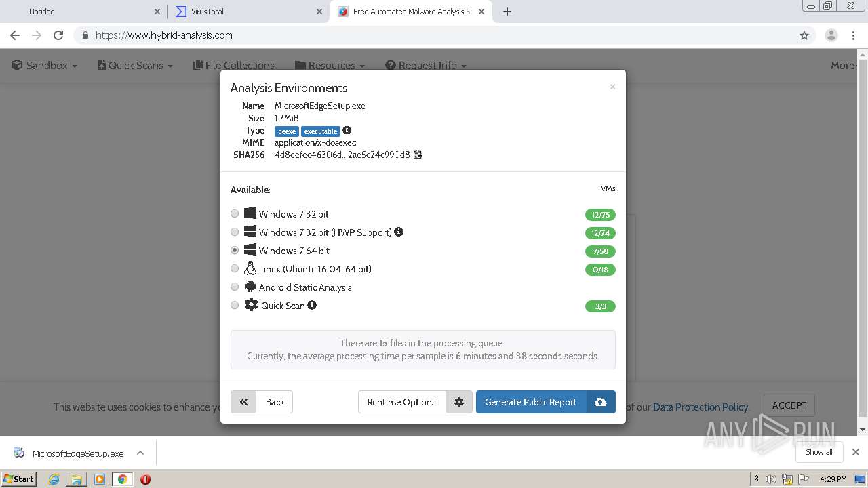Open the Windows Start menu
Image resolution: width=868 pixels, height=488 pixels.
click(19, 479)
